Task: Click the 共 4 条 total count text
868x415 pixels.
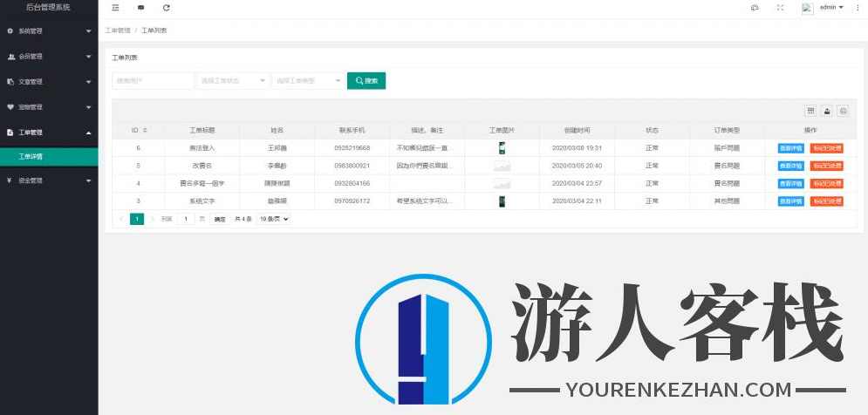Action: (x=243, y=219)
